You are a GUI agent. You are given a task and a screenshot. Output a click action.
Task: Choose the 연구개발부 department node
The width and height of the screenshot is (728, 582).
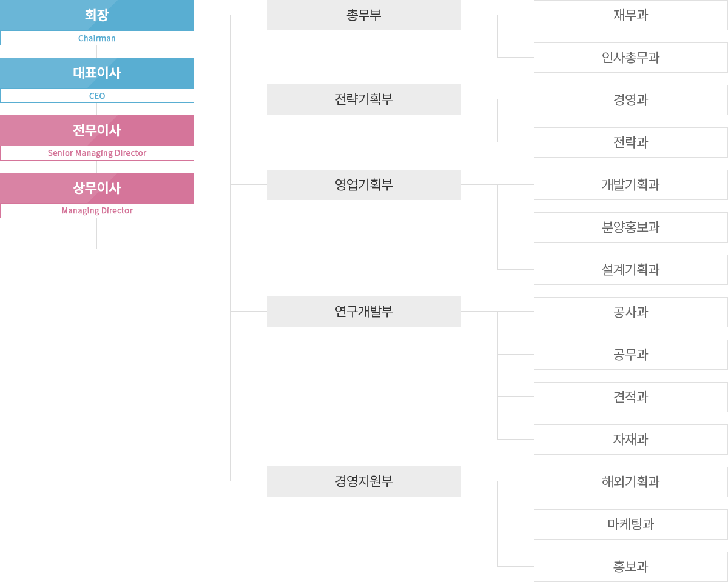(x=364, y=312)
